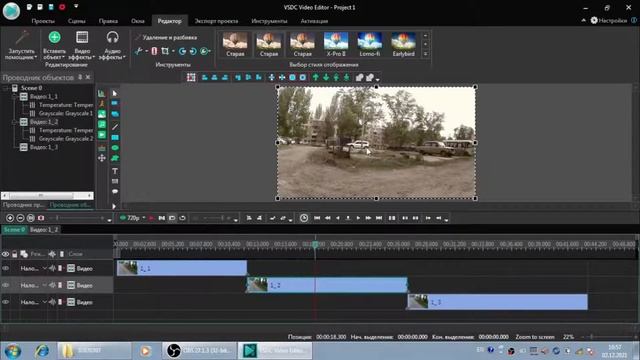
Task: Pick the Rectangle shape tool
Action: [x=115, y=138]
